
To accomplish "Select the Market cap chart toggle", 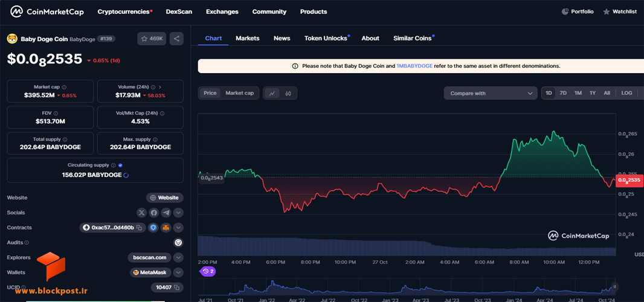I will pyautogui.click(x=239, y=93).
